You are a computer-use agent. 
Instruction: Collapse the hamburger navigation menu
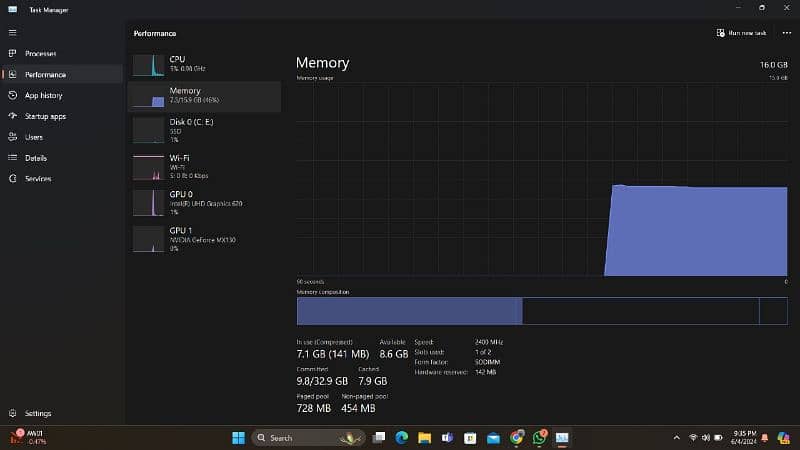[12, 32]
